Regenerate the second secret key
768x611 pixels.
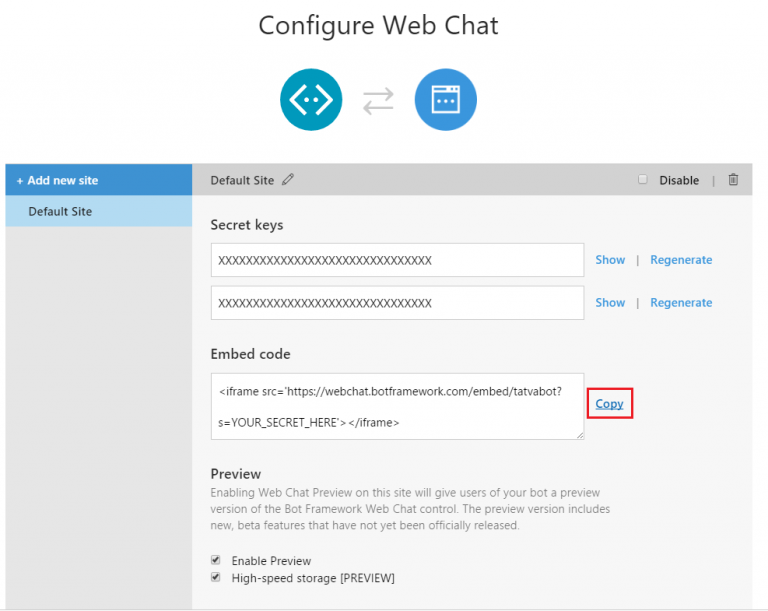pos(681,303)
